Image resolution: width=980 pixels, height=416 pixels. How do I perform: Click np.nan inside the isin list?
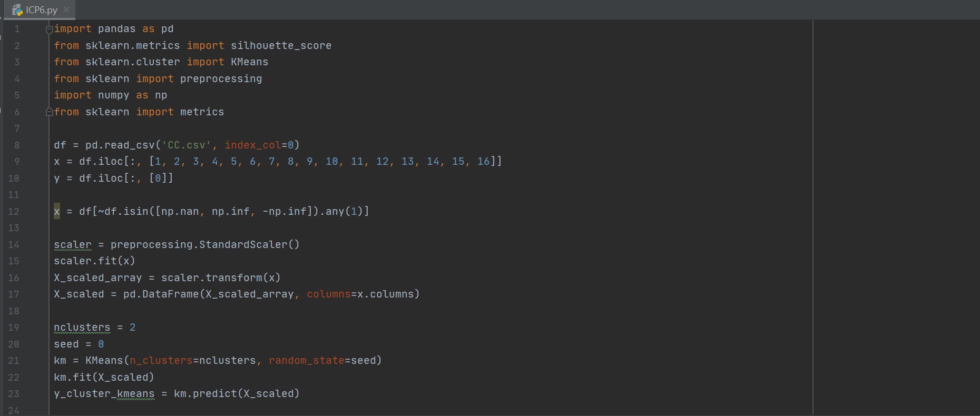click(x=180, y=212)
